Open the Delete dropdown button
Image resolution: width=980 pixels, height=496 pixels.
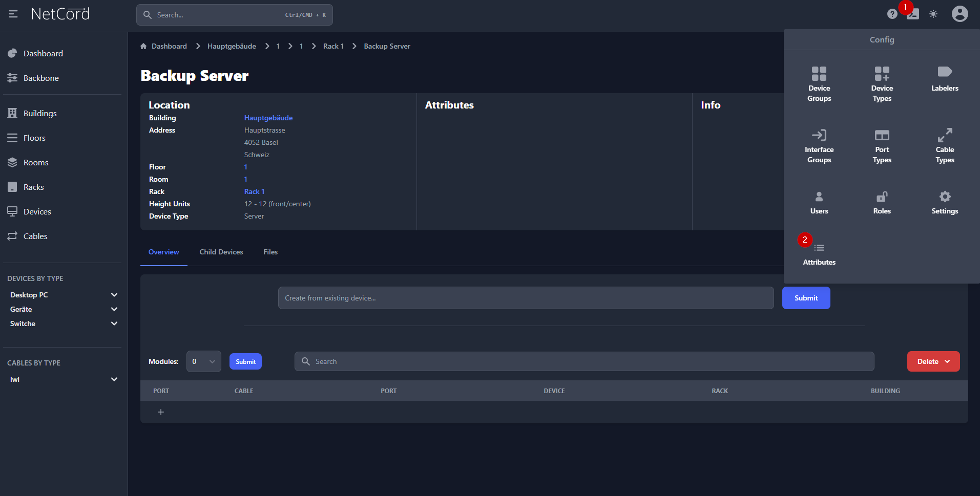click(933, 361)
